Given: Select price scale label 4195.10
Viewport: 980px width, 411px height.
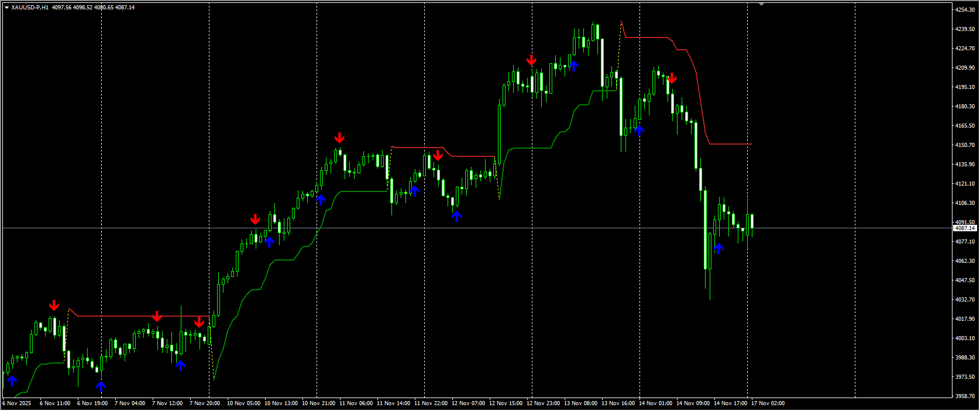Looking at the screenshot, I should (965, 87).
